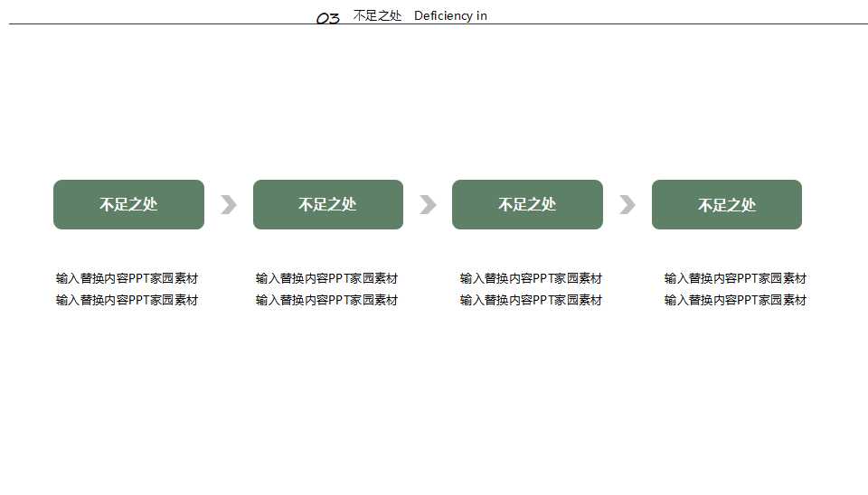Click the third green 不足之处 box
The image size is (868, 495).
point(527,205)
